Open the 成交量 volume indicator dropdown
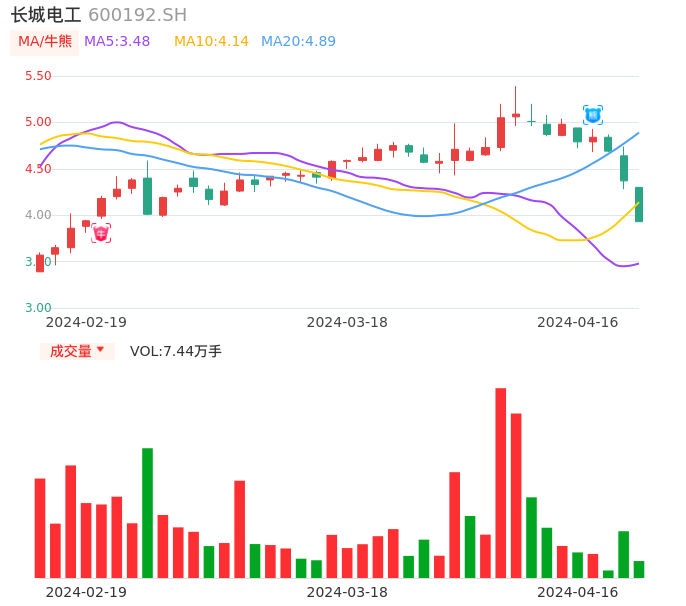 pos(77,351)
